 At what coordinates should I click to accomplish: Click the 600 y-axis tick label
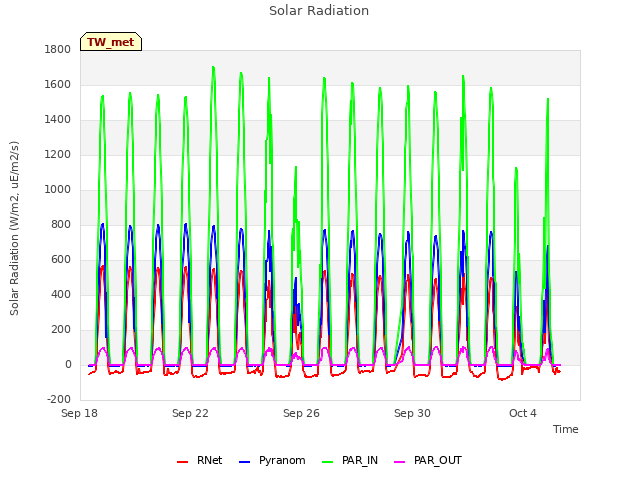click(x=61, y=260)
